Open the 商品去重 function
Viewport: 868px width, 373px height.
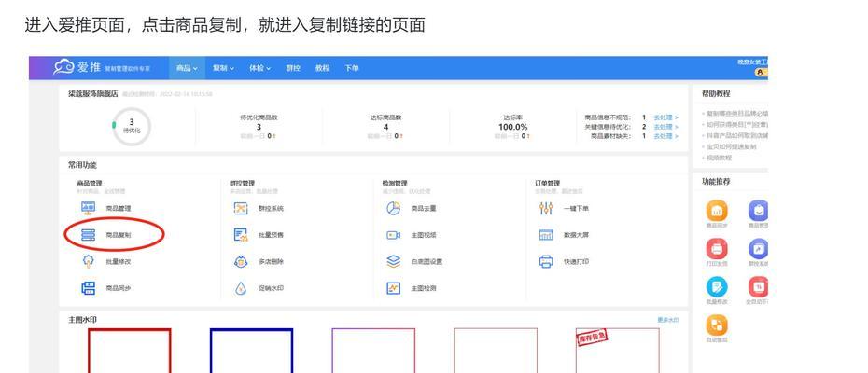click(x=412, y=209)
